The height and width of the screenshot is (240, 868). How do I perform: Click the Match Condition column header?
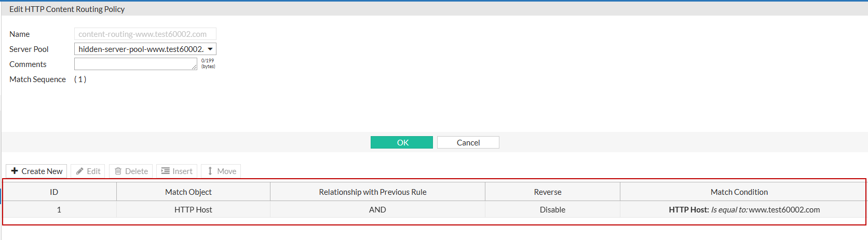tap(739, 192)
